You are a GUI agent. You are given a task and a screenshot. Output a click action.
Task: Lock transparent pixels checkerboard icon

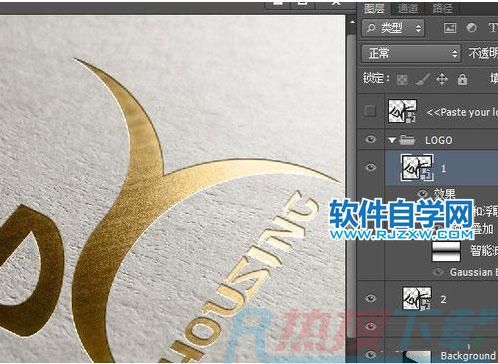coord(402,80)
